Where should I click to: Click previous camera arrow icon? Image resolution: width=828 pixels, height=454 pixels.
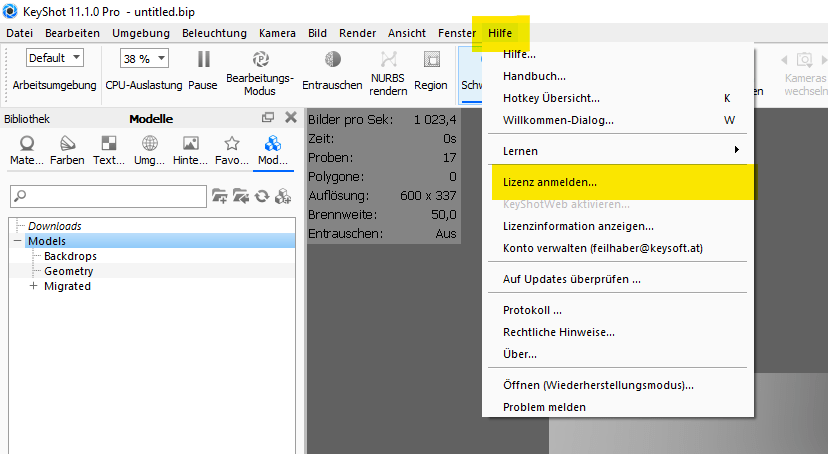[x=784, y=60]
